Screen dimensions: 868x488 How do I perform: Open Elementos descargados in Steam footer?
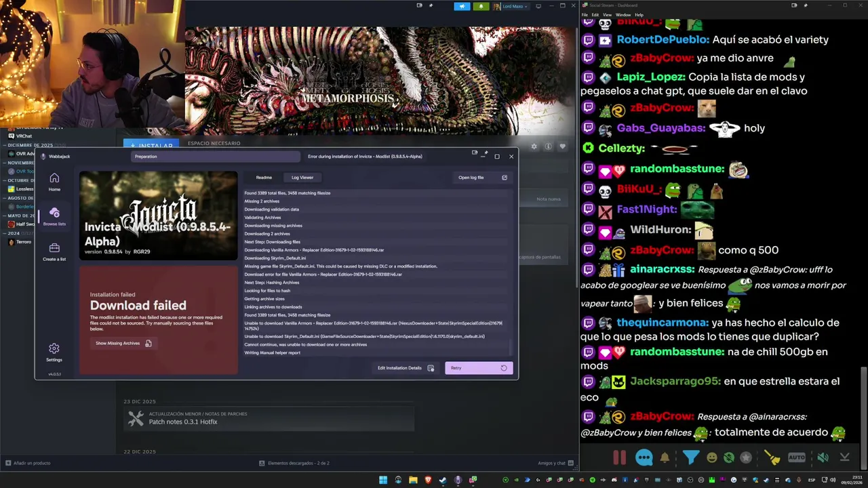point(294,463)
